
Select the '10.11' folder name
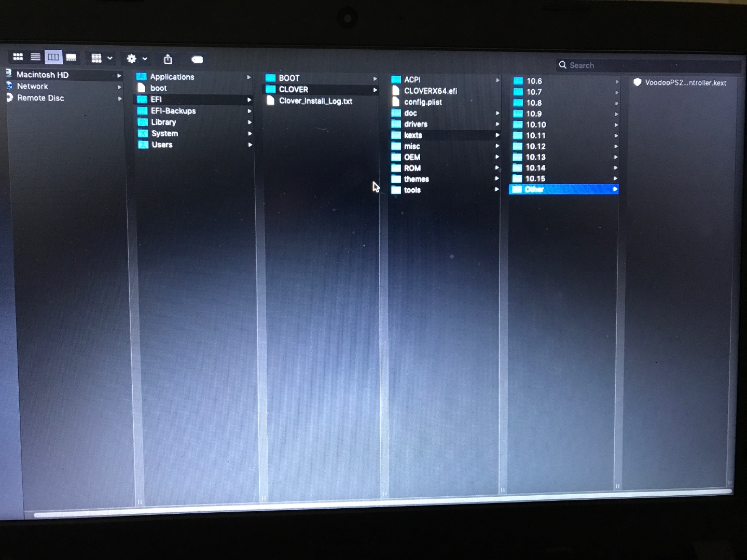coord(536,135)
